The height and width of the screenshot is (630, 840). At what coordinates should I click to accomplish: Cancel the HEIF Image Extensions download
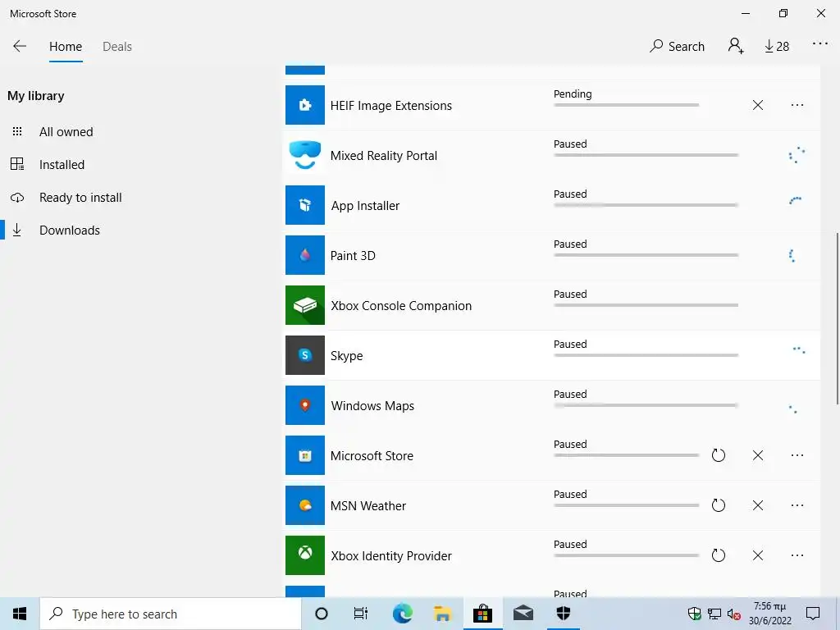click(757, 105)
